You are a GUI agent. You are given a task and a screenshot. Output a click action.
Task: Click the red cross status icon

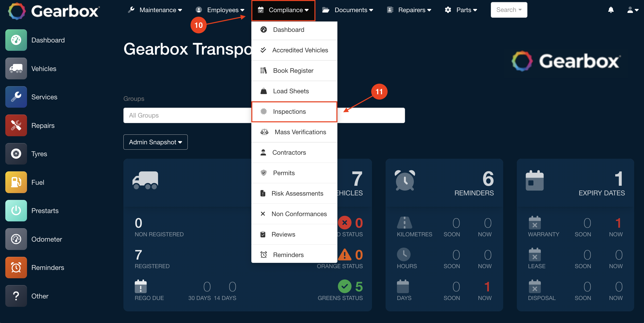pos(344,223)
